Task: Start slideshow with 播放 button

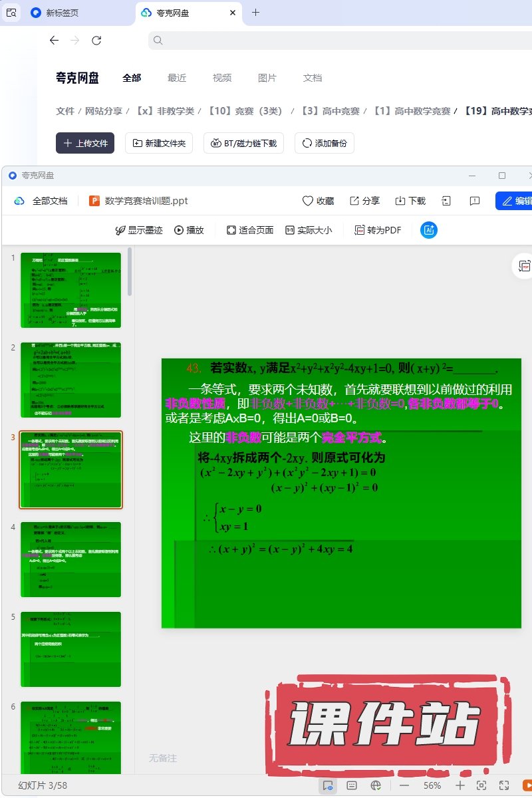Action: [189, 230]
